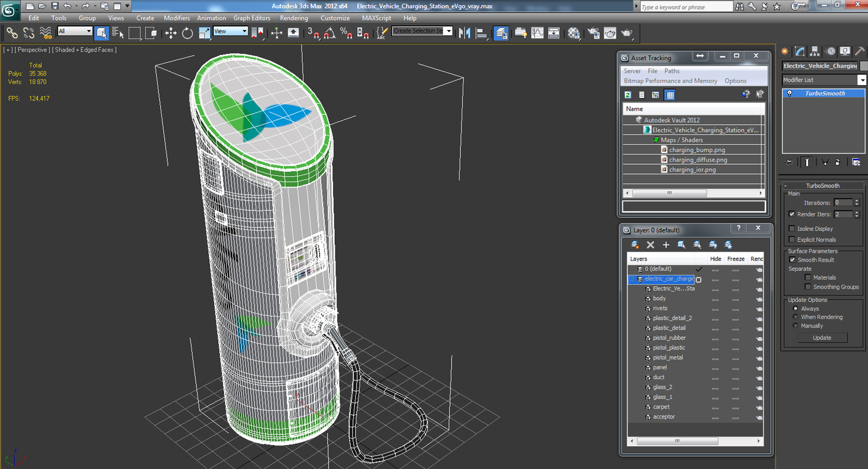This screenshot has height=469, width=868.
Task: Open Bitmap Performance and Memory menu
Action: (x=670, y=81)
